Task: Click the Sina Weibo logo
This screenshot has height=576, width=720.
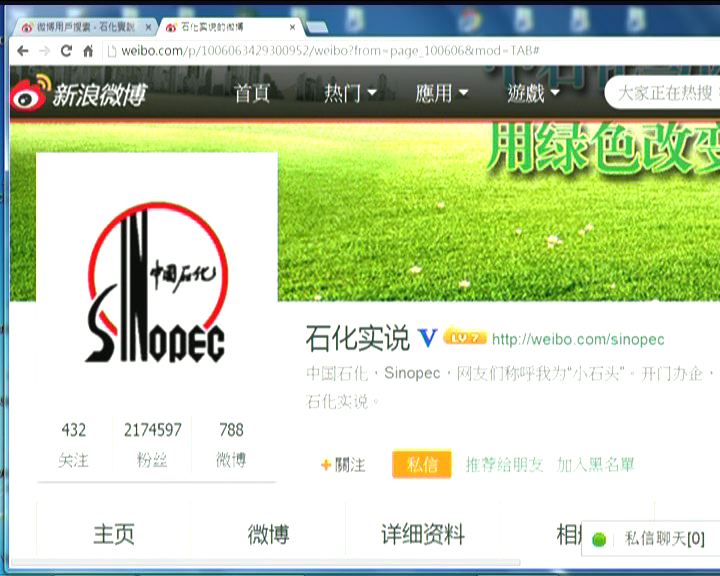Action: (79, 93)
